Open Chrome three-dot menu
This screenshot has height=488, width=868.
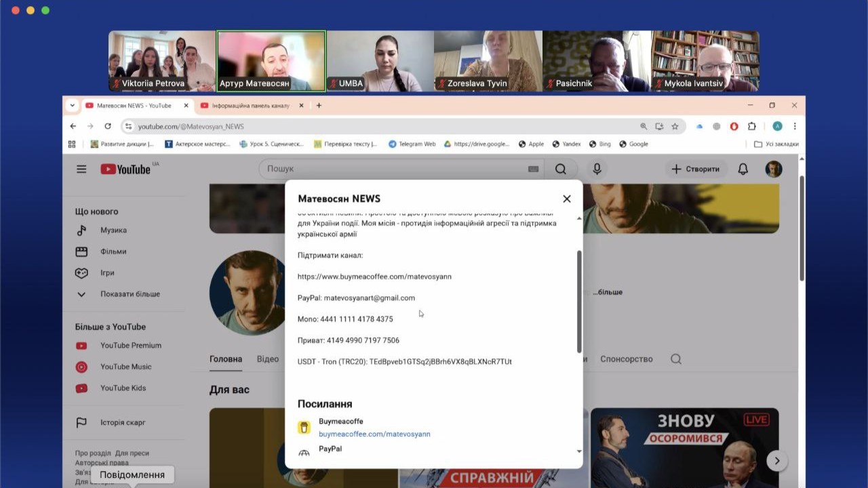(x=795, y=126)
